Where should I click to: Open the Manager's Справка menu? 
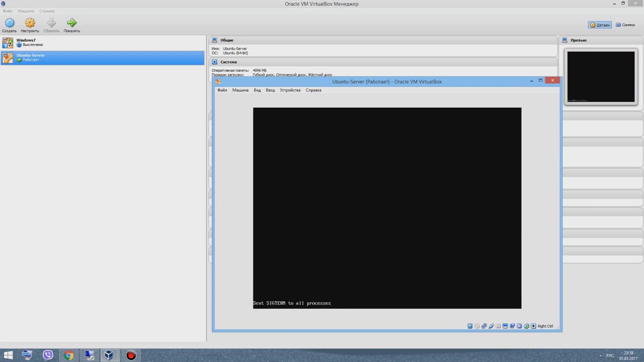click(47, 11)
